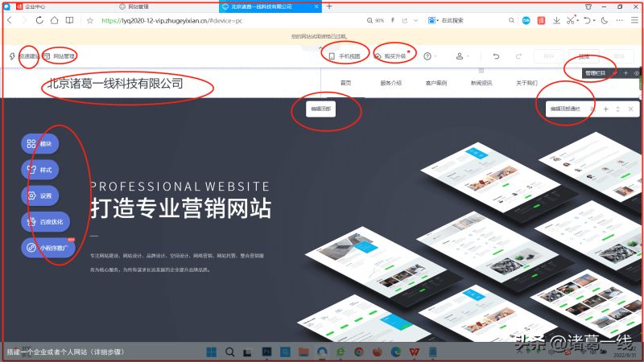644x362 pixels.
Task: Add a column with plus next to 管理栏目
Action: [625, 73]
